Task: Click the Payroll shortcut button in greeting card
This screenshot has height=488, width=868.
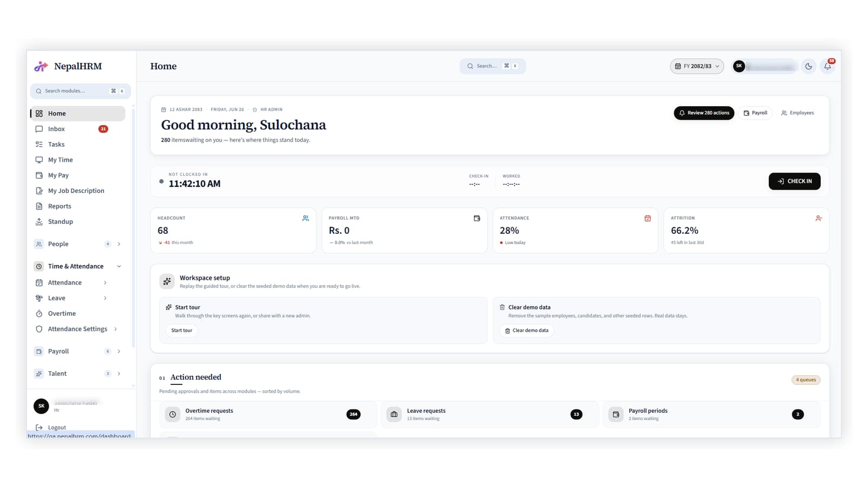Action: click(755, 113)
